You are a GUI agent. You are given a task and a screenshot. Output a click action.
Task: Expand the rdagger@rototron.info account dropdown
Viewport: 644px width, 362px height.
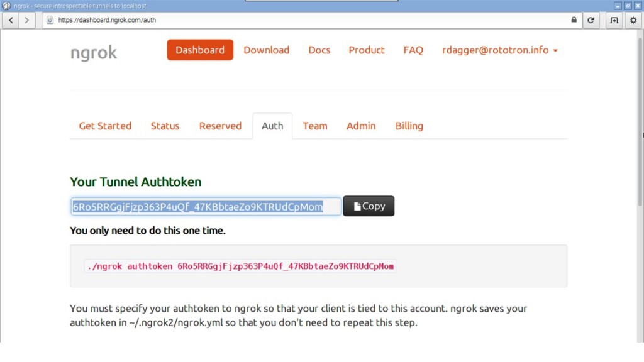[500, 50]
